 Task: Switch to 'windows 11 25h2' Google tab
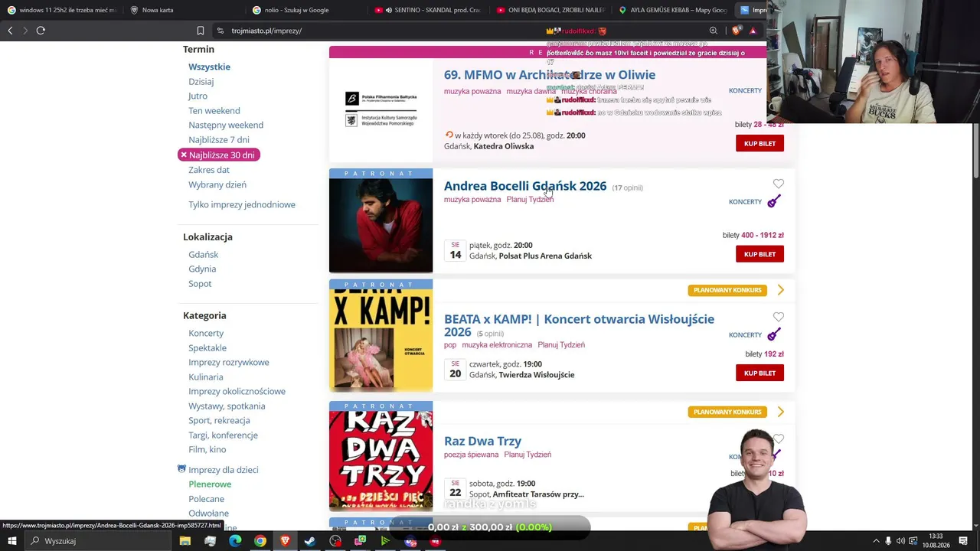(61, 10)
